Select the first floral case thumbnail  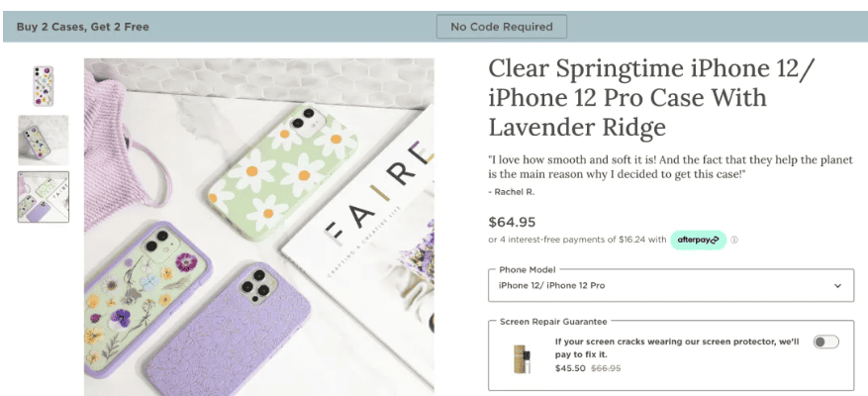44,85
